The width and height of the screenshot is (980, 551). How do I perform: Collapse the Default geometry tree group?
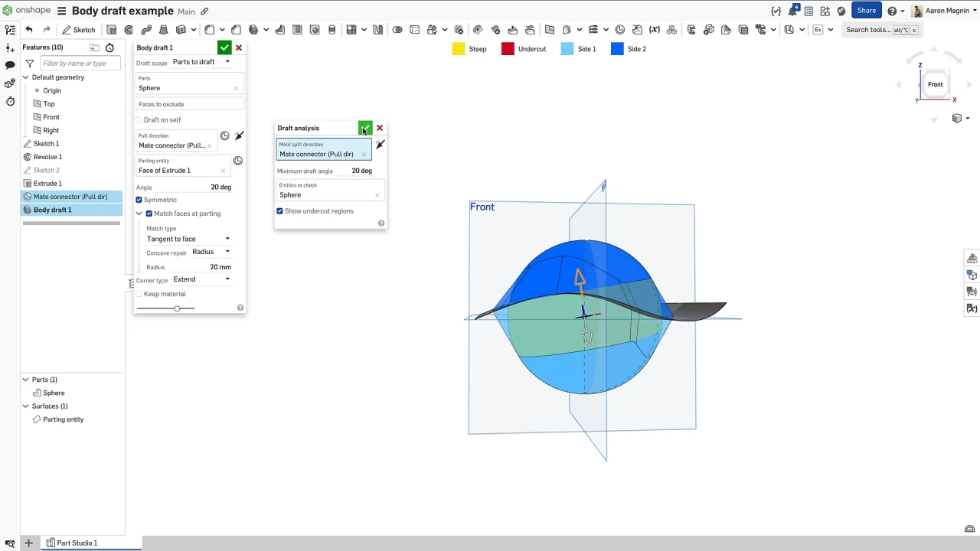[25, 77]
